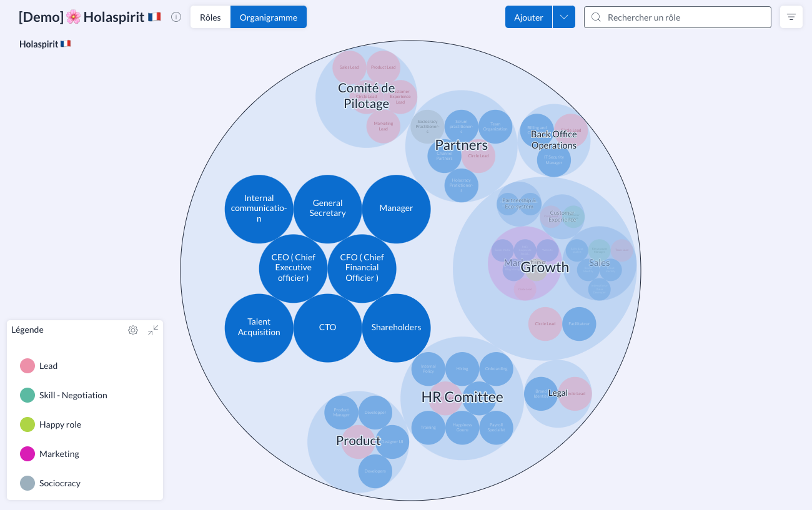Open the CEO role circle
The width and height of the screenshot is (812, 510).
[x=294, y=268]
